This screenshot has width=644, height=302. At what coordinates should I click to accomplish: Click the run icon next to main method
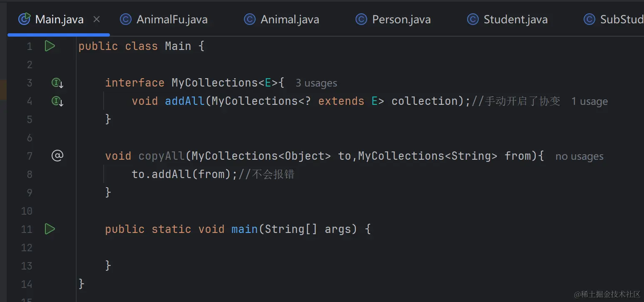coord(50,229)
